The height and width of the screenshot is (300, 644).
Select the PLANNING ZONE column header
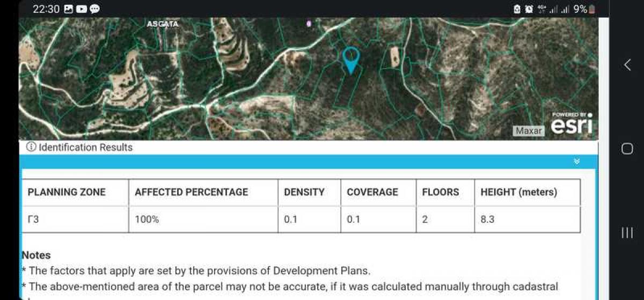(67, 192)
